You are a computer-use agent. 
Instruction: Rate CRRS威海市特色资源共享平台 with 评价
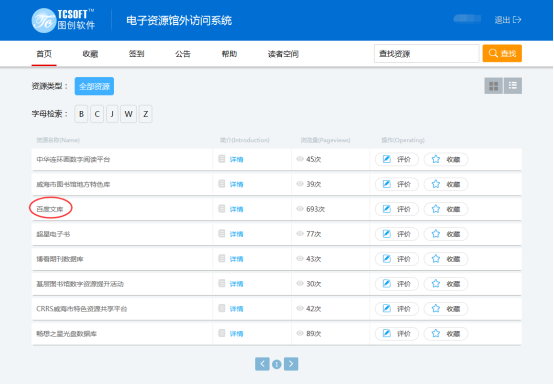(x=397, y=309)
